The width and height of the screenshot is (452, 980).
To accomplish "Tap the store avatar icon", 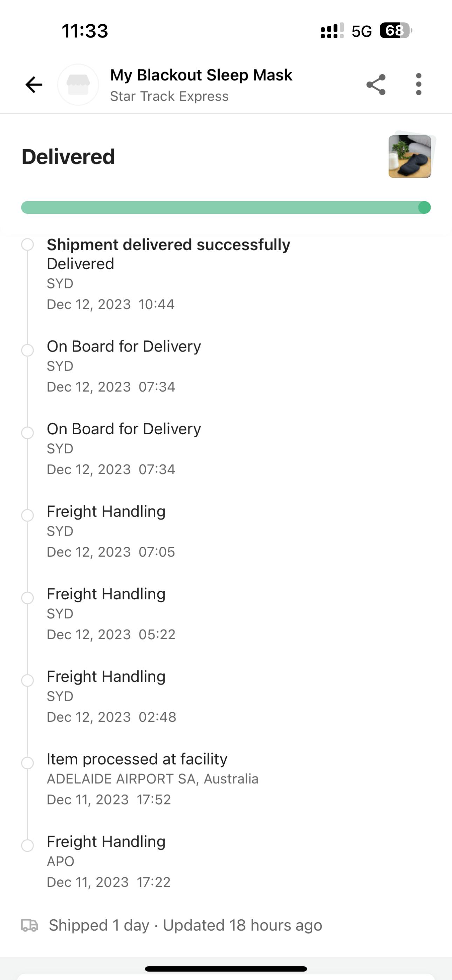I will click(78, 84).
